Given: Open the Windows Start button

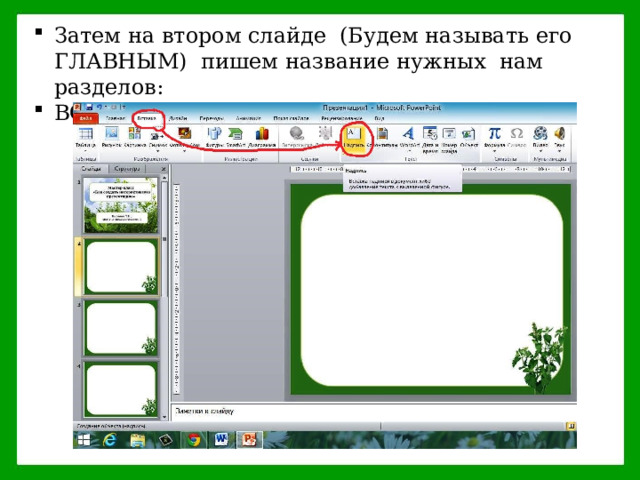Looking at the screenshot, I should pyautogui.click(x=84, y=440).
